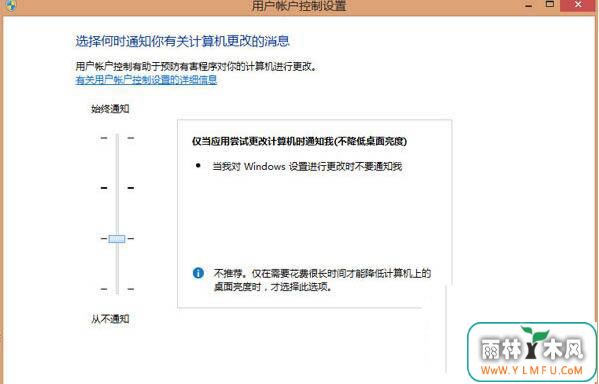Screen dimensions: 599x384
Task: Click the 不推荐 recommendation note text
Action: coord(322,280)
